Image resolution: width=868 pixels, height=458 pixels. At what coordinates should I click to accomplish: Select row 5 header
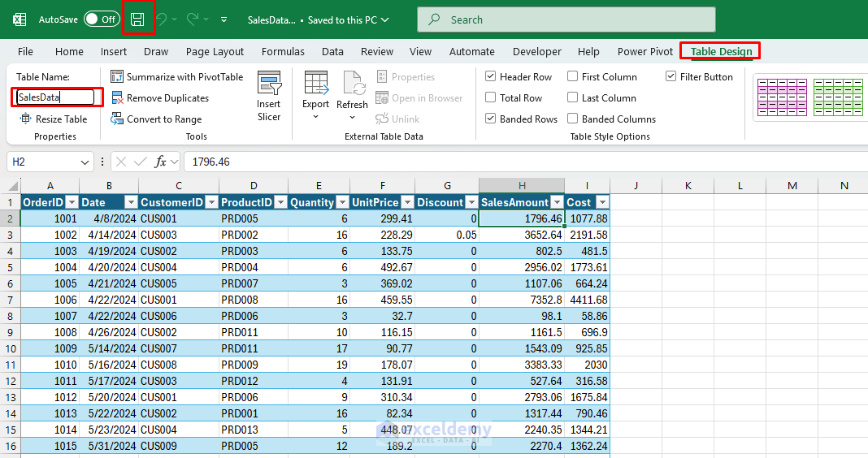click(10, 267)
